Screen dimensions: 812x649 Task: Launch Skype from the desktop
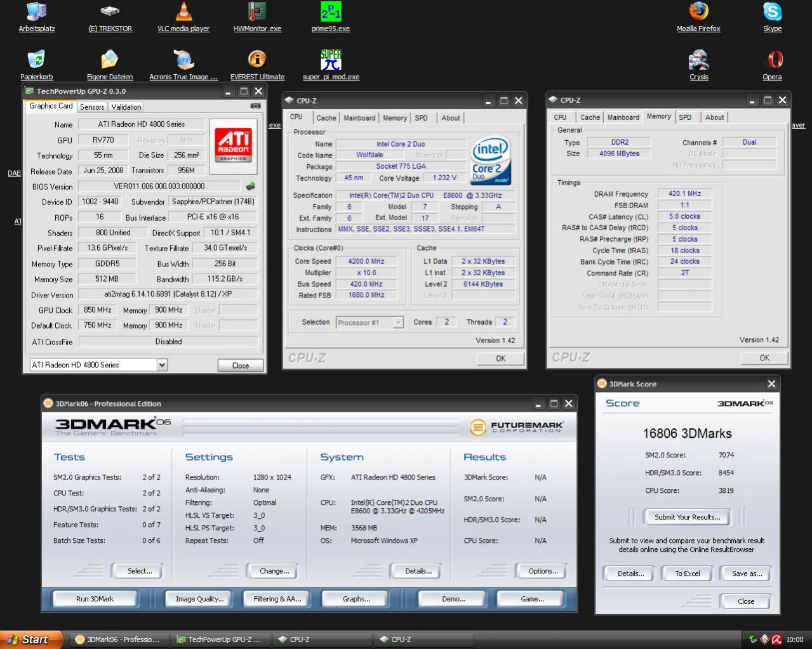tap(772, 17)
